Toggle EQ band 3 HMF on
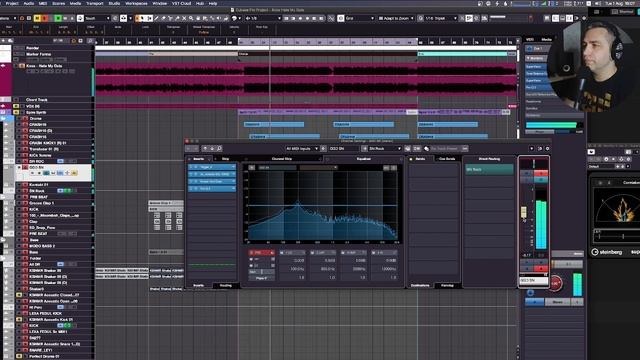 pyautogui.click(x=343, y=253)
